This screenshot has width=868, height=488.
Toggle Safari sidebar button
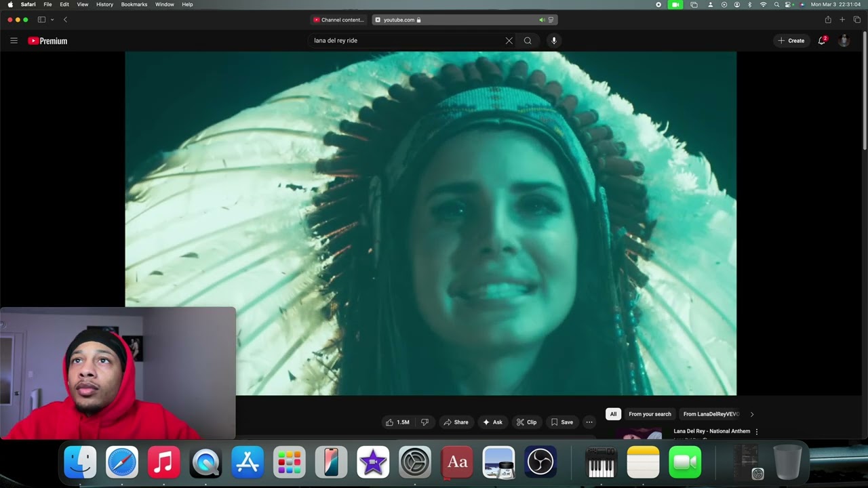point(41,20)
